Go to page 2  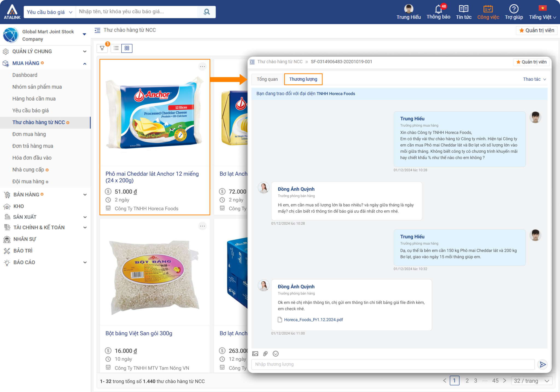coord(467,381)
